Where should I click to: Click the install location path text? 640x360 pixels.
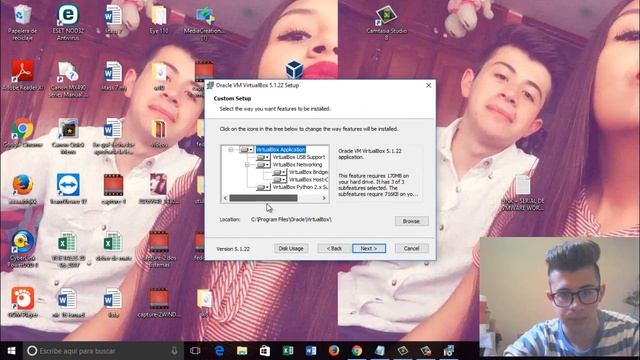291,220
